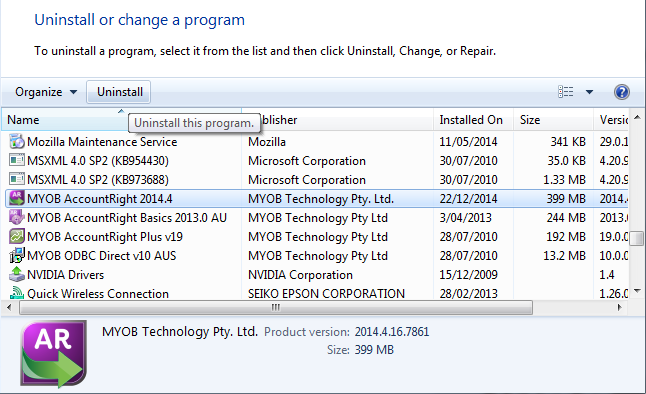
Task: Sort by Installed On column header
Action: point(473,120)
